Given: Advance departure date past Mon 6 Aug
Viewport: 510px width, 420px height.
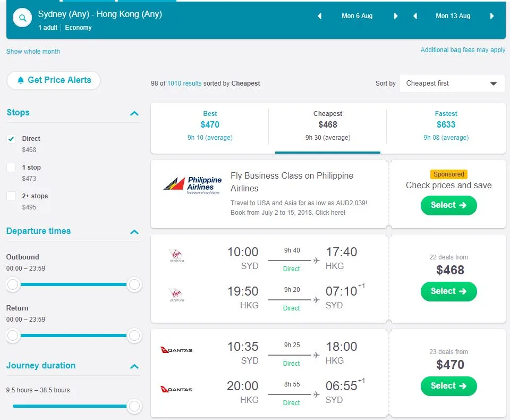Looking at the screenshot, I should pos(396,16).
